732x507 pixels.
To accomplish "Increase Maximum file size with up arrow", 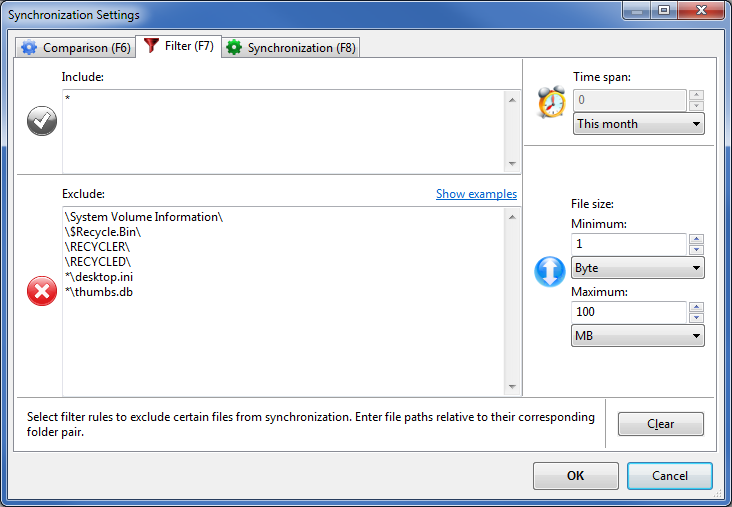I will click(697, 307).
